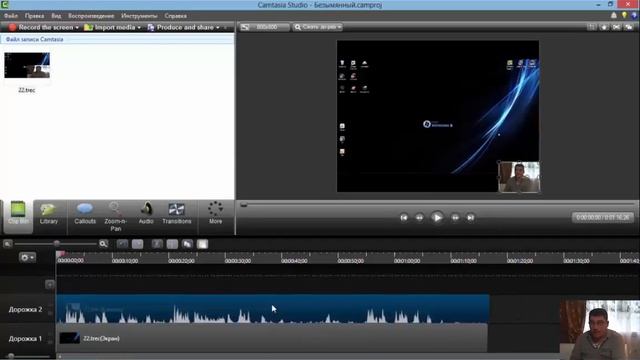Select the 22.trec(Экран) clip on Дорожка 1

coord(272,338)
